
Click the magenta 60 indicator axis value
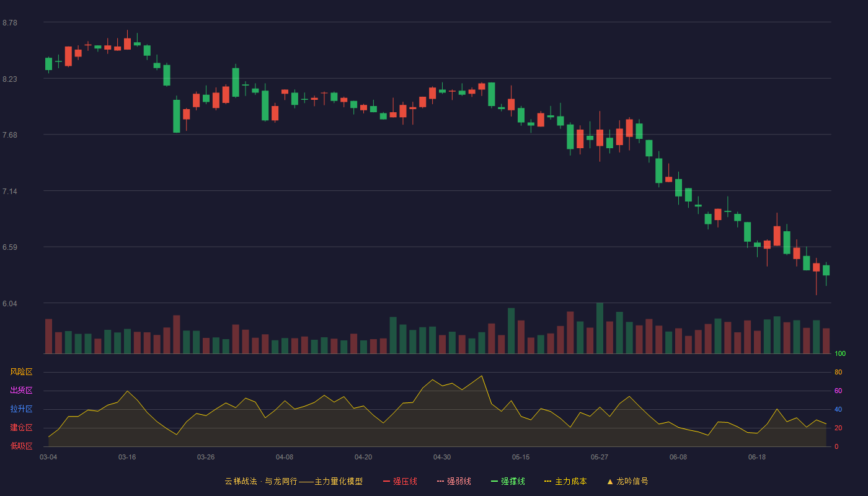838,391
